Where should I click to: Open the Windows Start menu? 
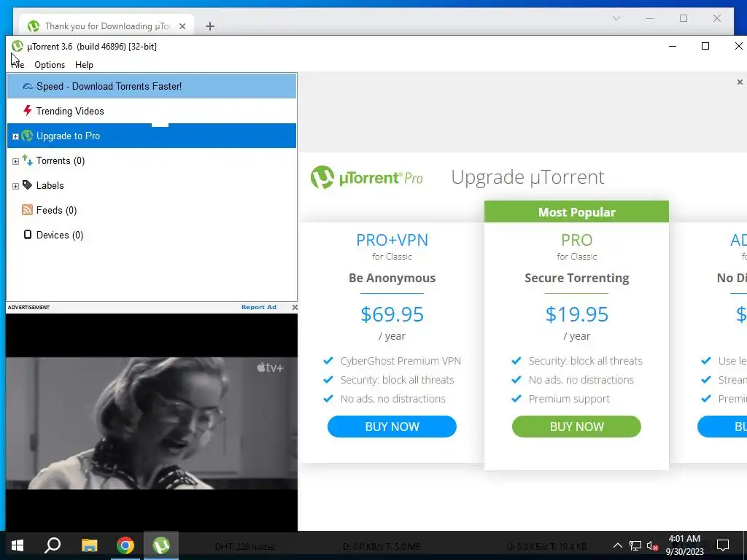(x=18, y=545)
